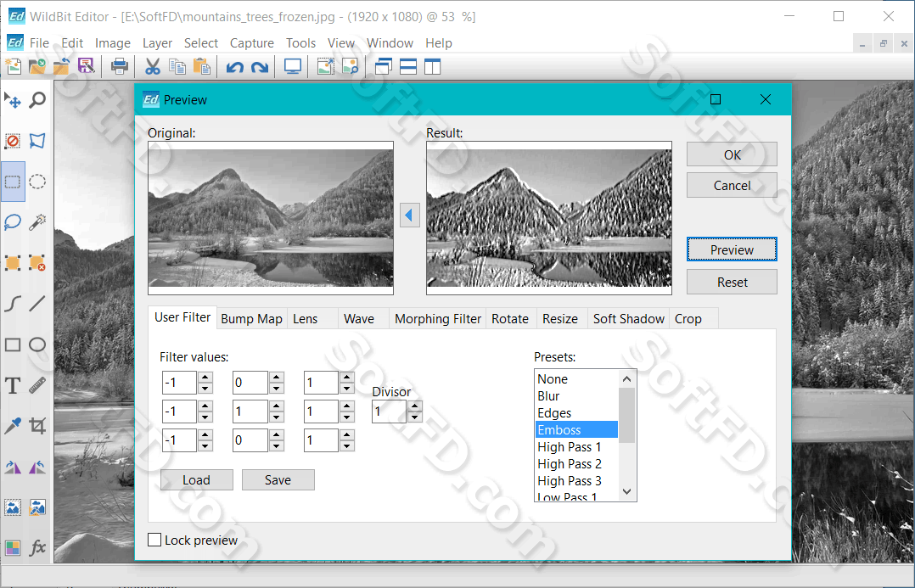915x588 pixels.
Task: Select the Rectangular selection tool
Action: point(12,182)
